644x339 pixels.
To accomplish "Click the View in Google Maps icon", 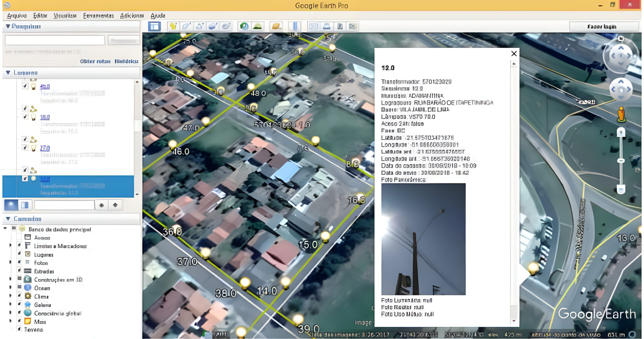I will point(352,26).
